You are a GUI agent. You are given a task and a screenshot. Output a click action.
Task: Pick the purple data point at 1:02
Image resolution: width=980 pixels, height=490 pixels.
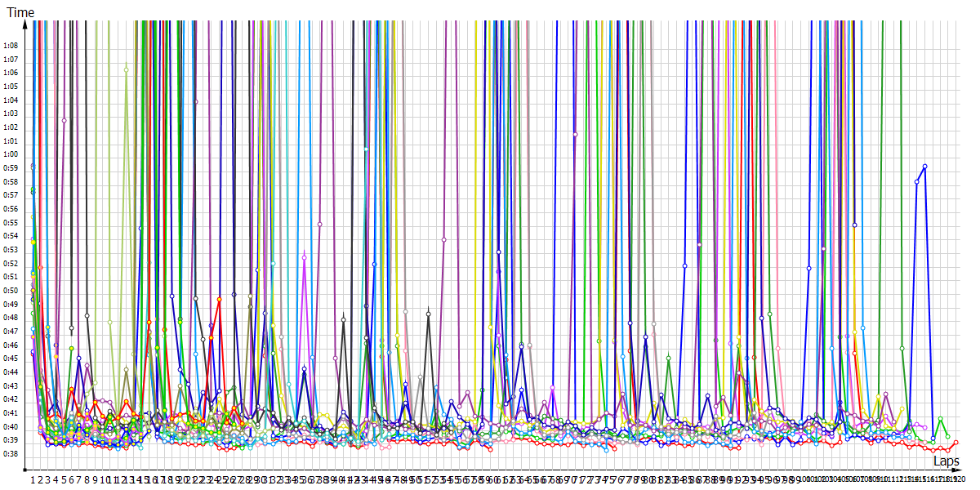tap(64, 120)
